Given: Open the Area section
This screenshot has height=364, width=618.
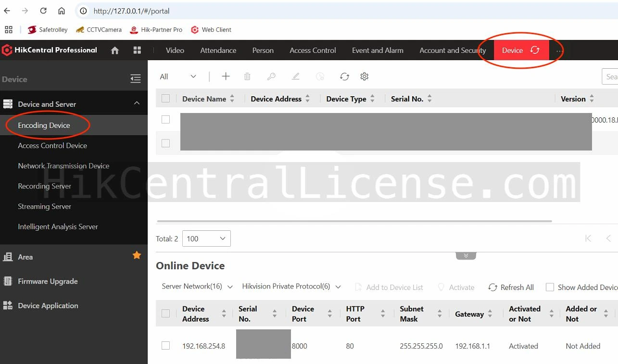Looking at the screenshot, I should tap(74, 257).
